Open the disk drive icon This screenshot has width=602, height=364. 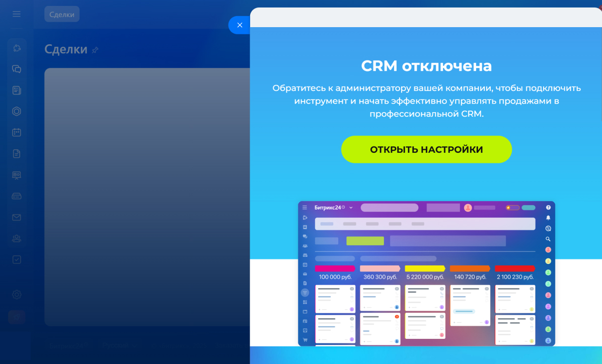(x=17, y=196)
